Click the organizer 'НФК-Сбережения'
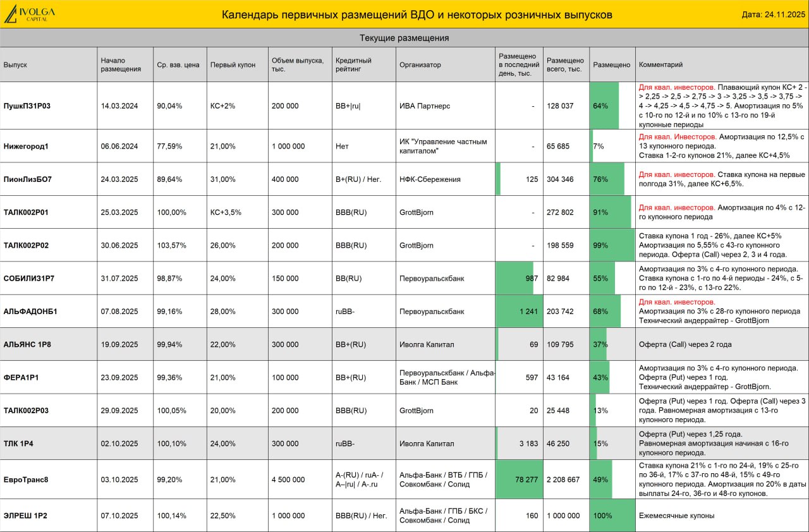 point(430,179)
